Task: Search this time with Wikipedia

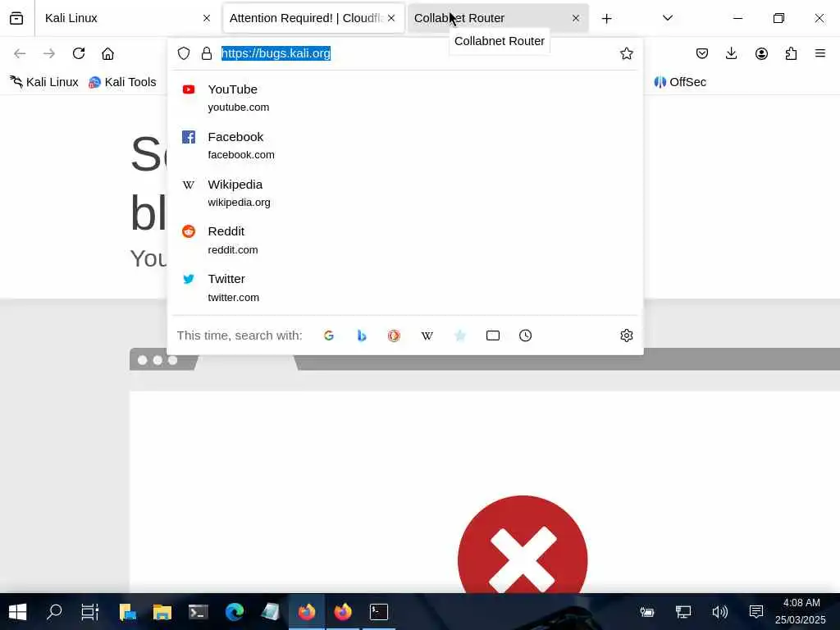Action: coord(427,336)
